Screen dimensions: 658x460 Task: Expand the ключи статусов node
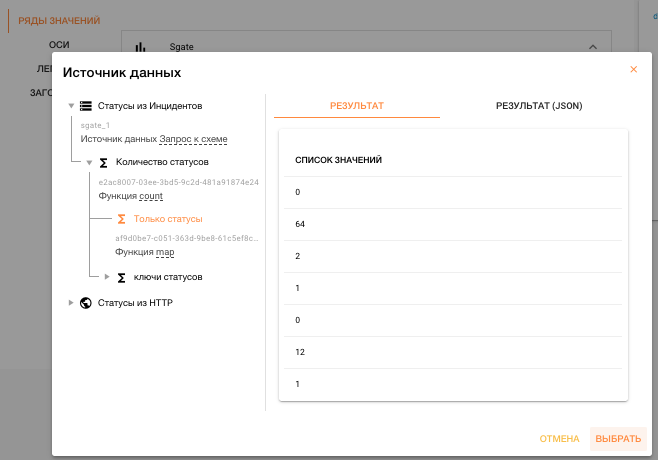pyautogui.click(x=107, y=277)
